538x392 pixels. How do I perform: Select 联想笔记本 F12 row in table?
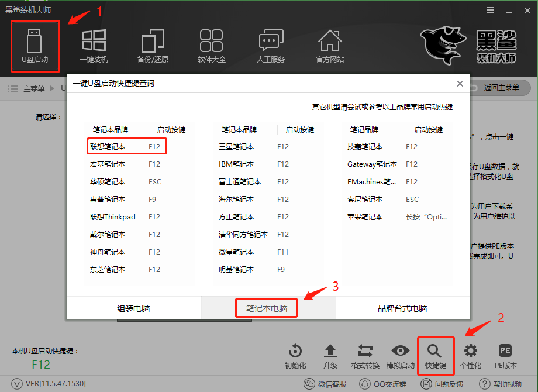pyautogui.click(x=126, y=147)
